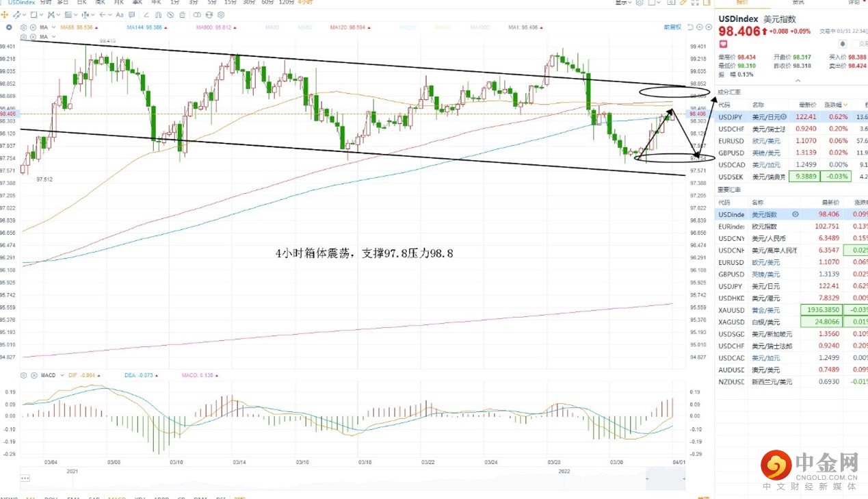Select GBPUSD row in 成分汇率 list
Viewport: 868px width, 499px height.
791,153
